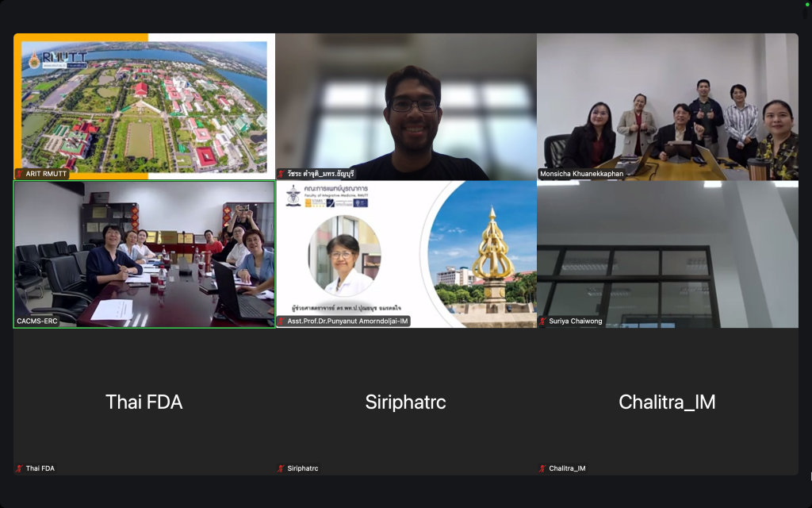
Task: Click muted mic icon beside Asst.Prof.Dr.Punyanut name
Action: (x=281, y=321)
